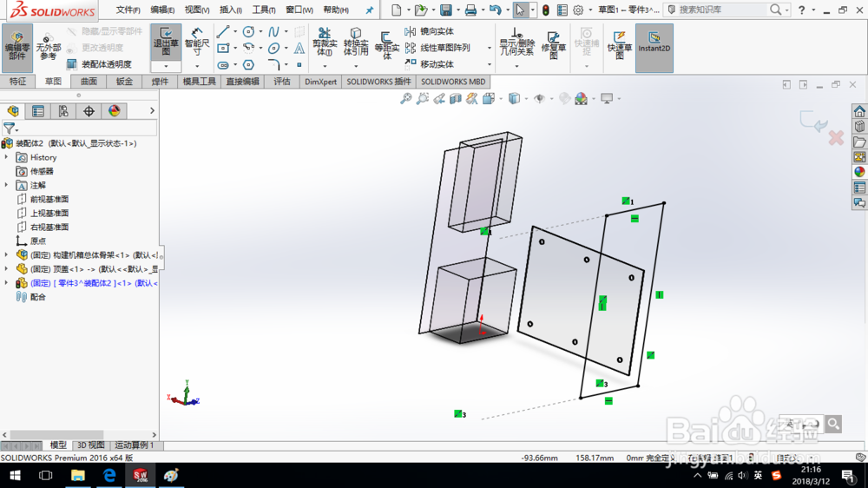Switch to the 评估 (Evaluate) ribbon tab
The height and width of the screenshot is (488, 868).
point(282,82)
